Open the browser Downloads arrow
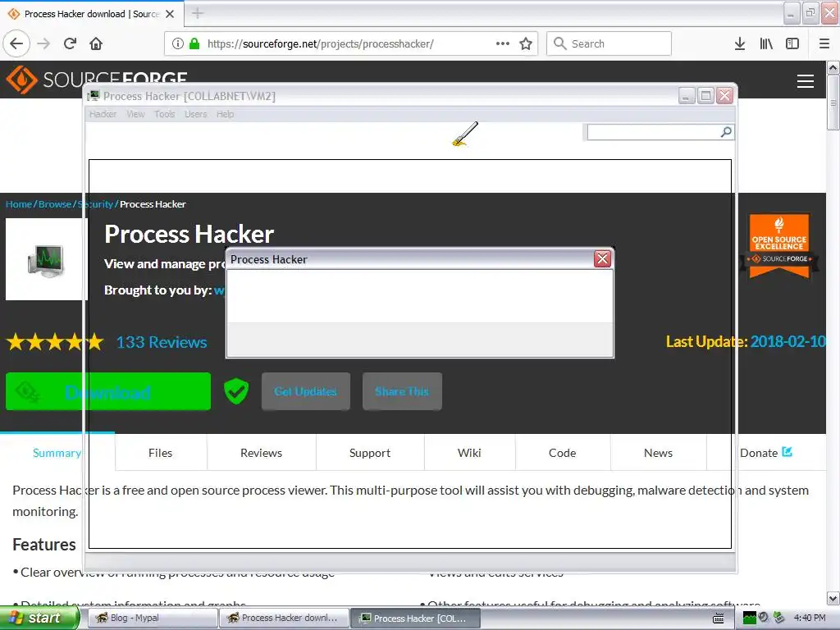Image resolution: width=840 pixels, height=630 pixels. tap(740, 43)
